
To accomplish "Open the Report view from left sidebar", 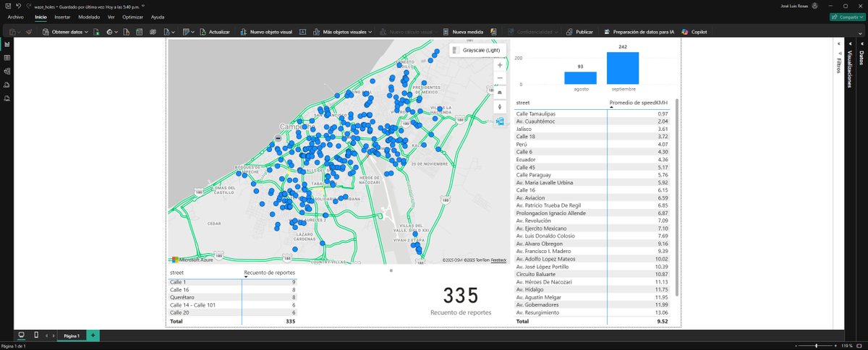I will point(7,44).
